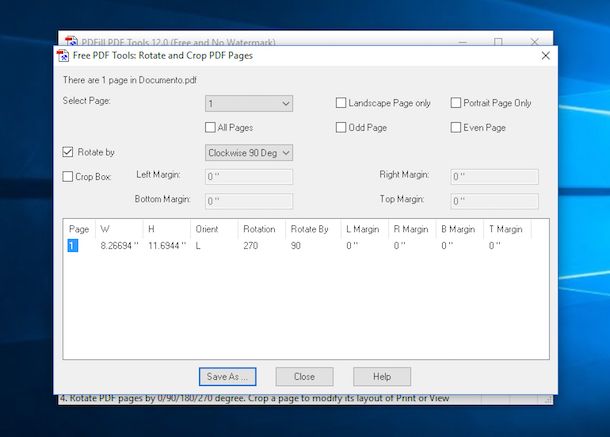Click the rotation value 270

(x=251, y=246)
